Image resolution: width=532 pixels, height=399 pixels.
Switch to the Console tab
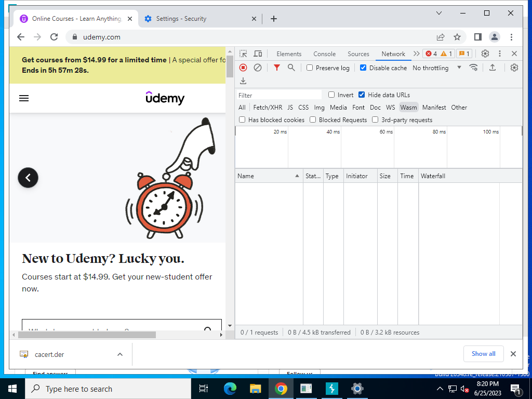(x=324, y=54)
